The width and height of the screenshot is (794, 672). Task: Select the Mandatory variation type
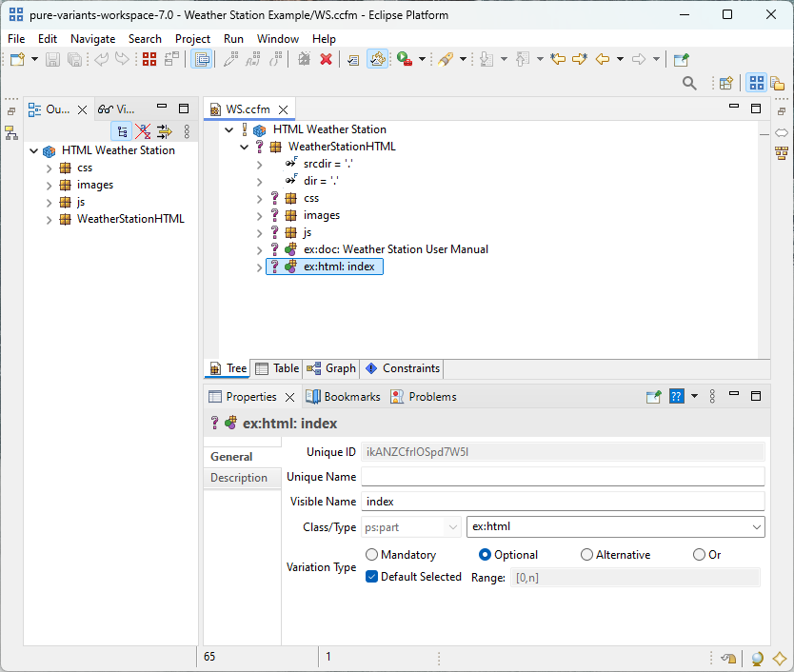371,554
